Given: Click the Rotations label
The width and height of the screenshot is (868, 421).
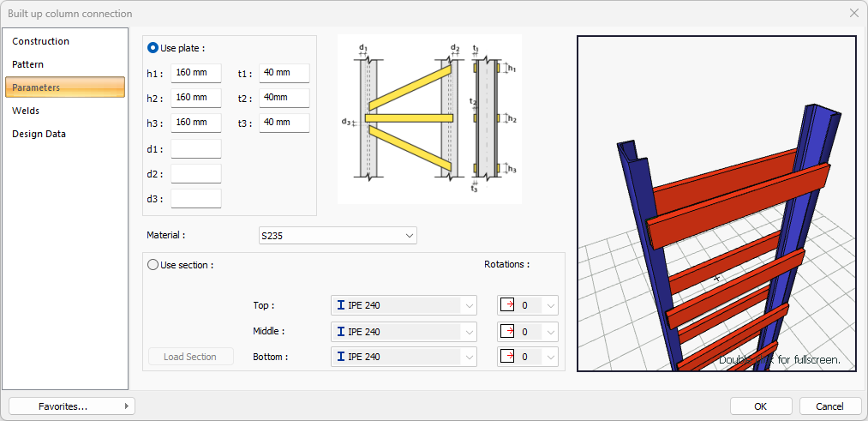Looking at the screenshot, I should pos(506,264).
